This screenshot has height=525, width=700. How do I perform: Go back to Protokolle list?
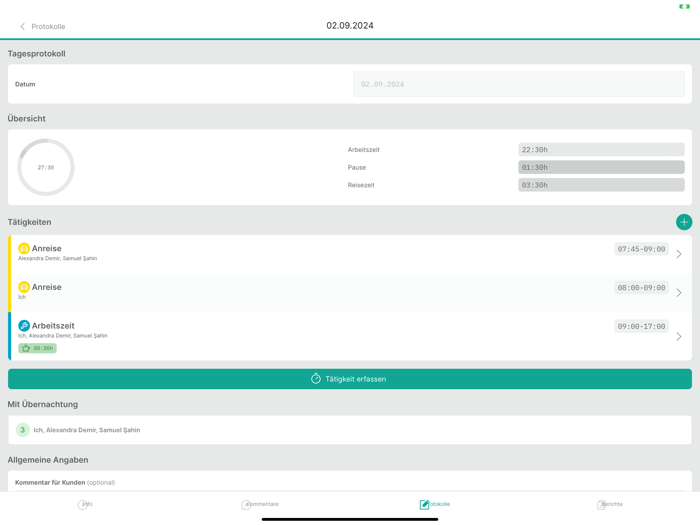coord(43,26)
